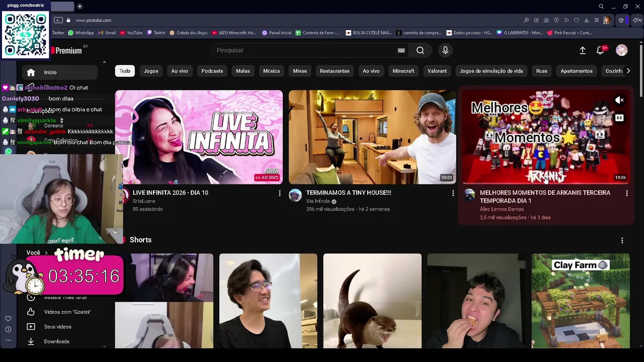Image resolution: width=644 pixels, height=362 pixels.
Task: Click the YouTube search magnifier button
Action: click(420, 50)
